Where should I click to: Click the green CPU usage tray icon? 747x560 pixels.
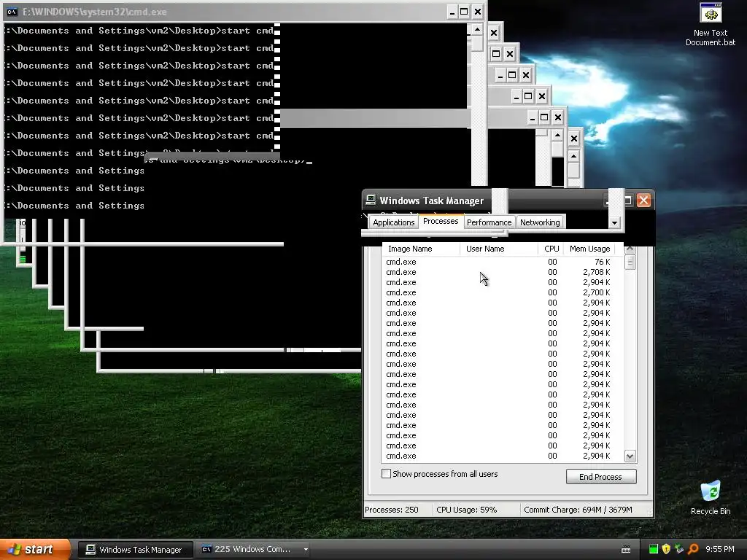pyautogui.click(x=653, y=549)
